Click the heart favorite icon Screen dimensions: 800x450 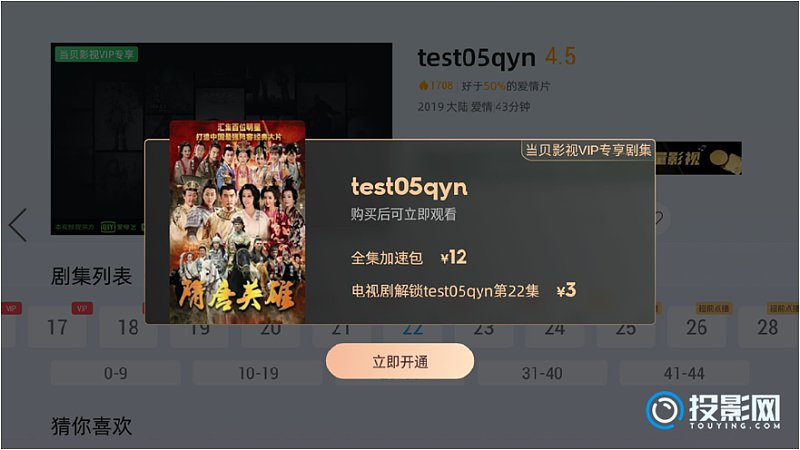click(660, 218)
